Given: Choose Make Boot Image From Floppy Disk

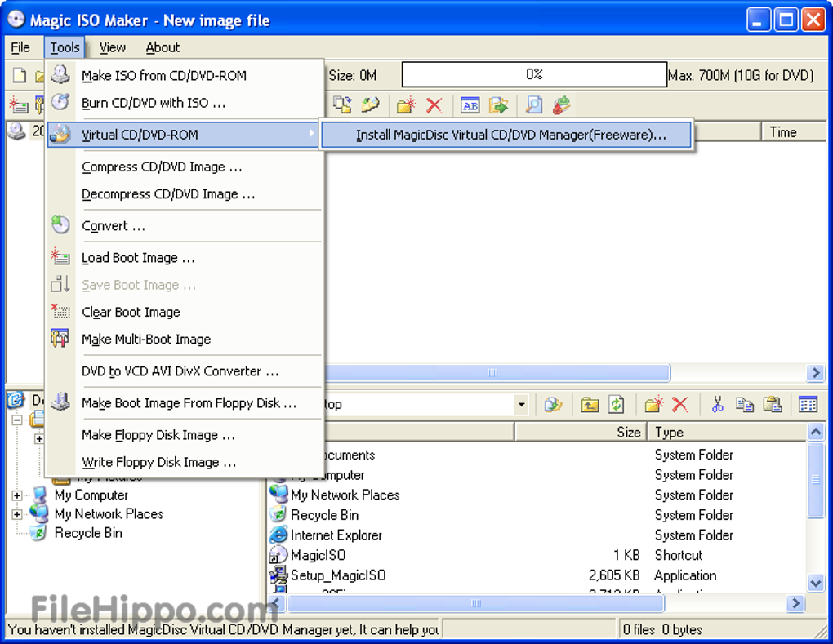Looking at the screenshot, I should [x=185, y=403].
